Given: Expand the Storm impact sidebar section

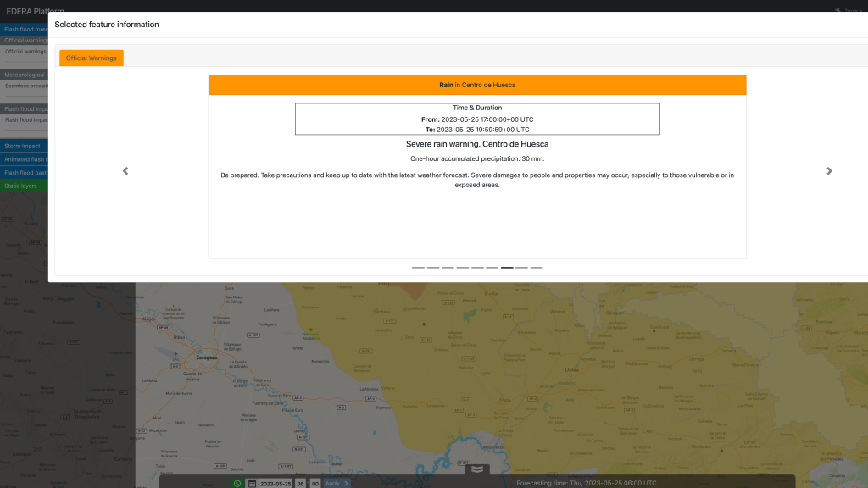Looking at the screenshot, I should click(x=24, y=146).
